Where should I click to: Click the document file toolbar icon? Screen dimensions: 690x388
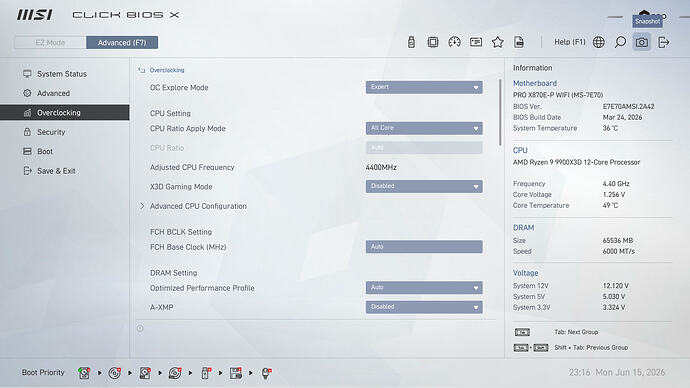click(519, 42)
